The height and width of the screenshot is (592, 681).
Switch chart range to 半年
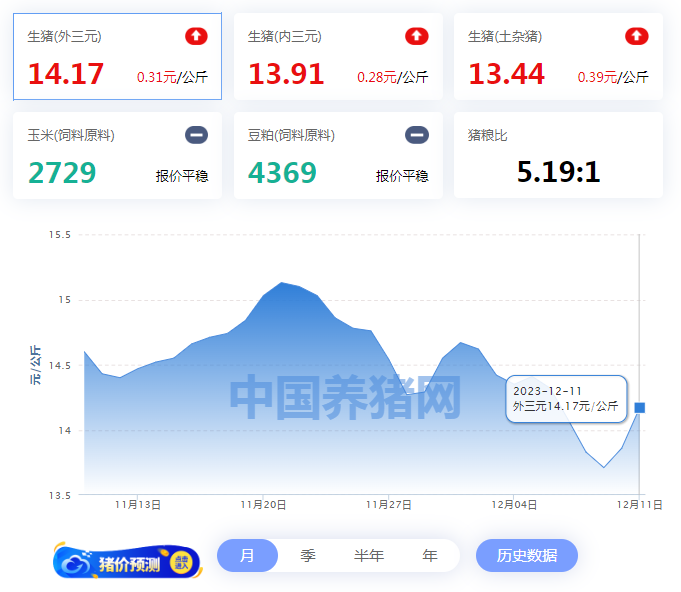tap(369, 556)
